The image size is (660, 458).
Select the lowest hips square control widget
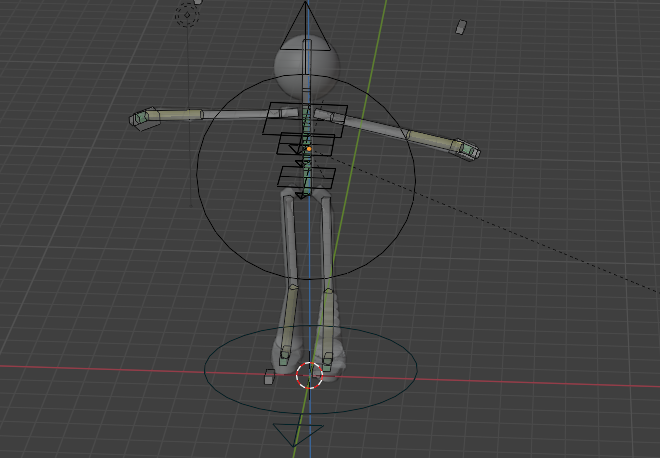(306, 177)
